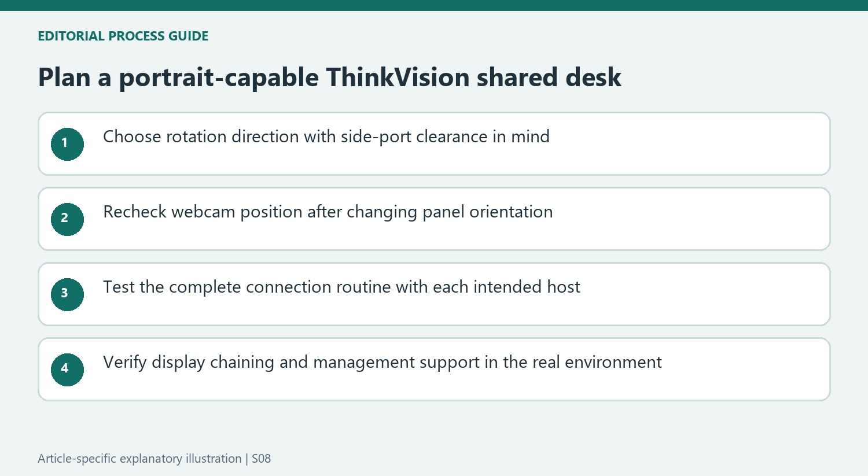The width and height of the screenshot is (868, 476).
Task: Select 'Choose rotation direction with side-port clearance' text
Action: [295, 137]
